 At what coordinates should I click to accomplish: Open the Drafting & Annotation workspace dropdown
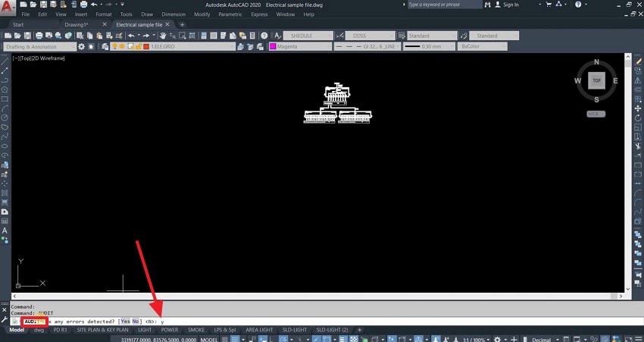pyautogui.click(x=39, y=47)
